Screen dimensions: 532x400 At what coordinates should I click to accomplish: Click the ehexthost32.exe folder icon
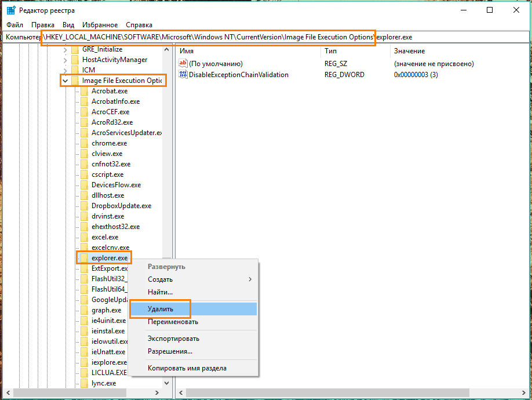pos(85,227)
